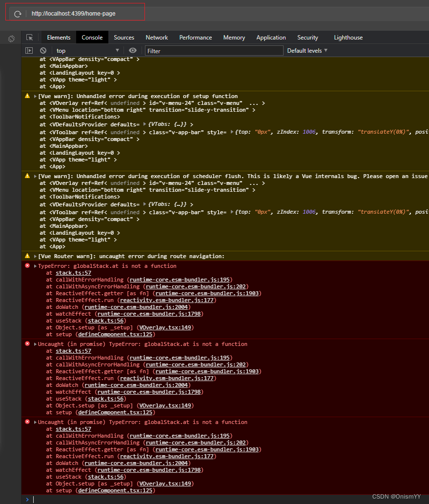Expand the scheduler flush Vue warning
Image resolution: width=429 pixels, height=504 pixels.
(35, 176)
